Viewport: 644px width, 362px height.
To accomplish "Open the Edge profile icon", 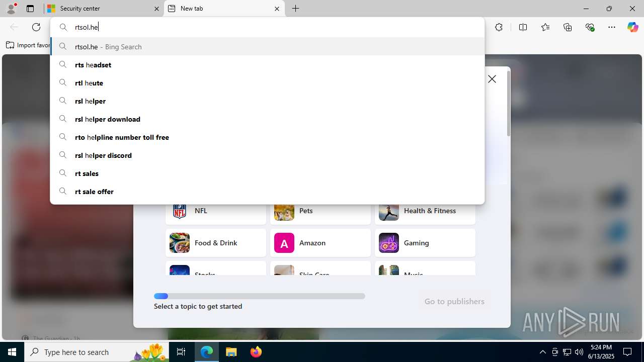I will tap(11, 9).
